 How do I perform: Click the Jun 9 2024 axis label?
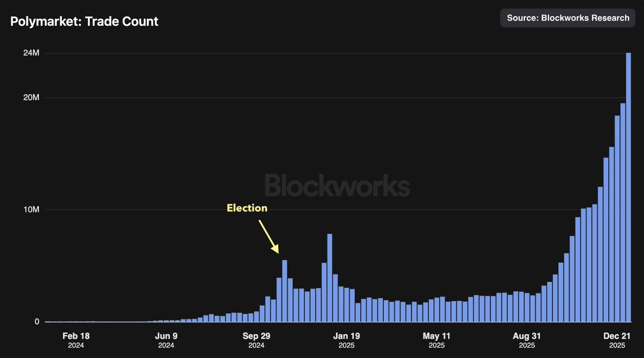pyautogui.click(x=166, y=340)
